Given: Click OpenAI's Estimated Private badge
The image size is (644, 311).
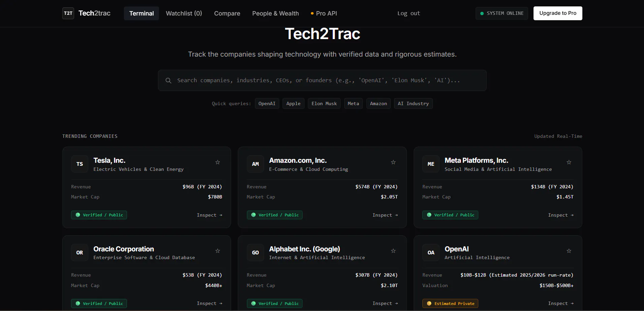Looking at the screenshot, I should tap(450, 304).
